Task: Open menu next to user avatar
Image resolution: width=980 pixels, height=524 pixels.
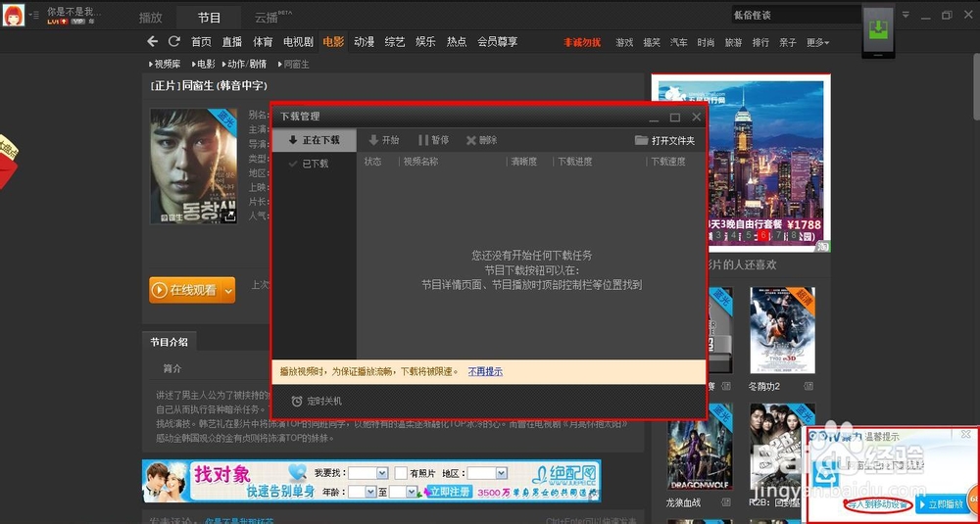Action: coord(33,15)
